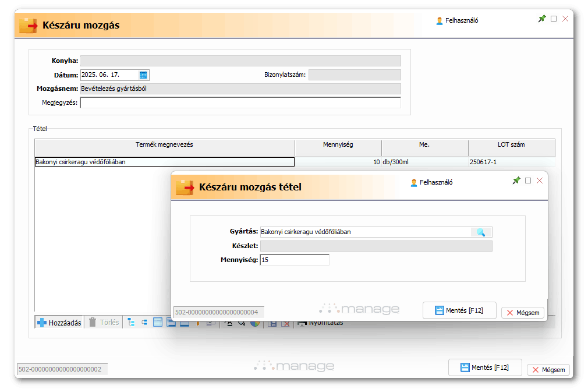Sort by Termék megnevezés column header
The height and width of the screenshot is (389, 588).
164,144
